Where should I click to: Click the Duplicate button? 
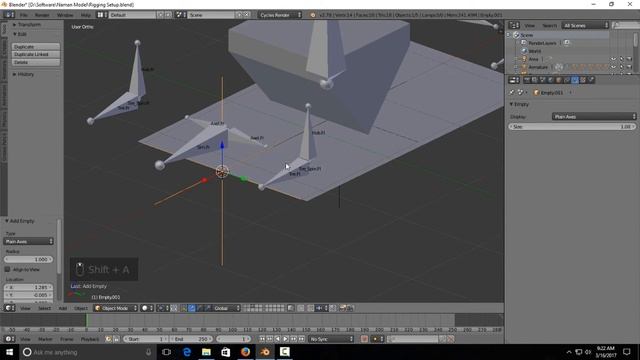pyautogui.click(x=36, y=47)
